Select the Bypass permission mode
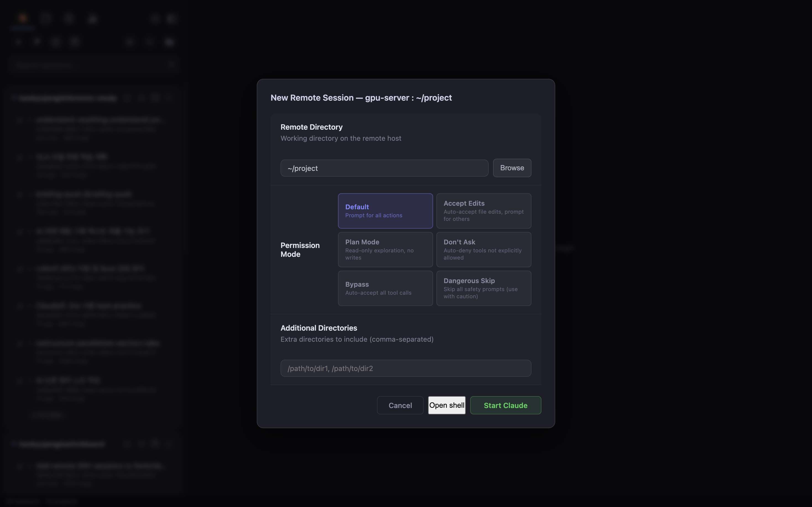 pyautogui.click(x=385, y=288)
